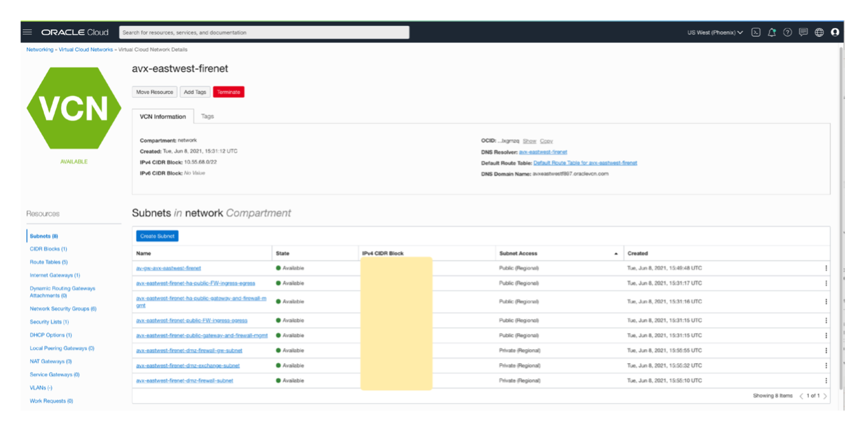Click the green VCN hexagon icon
Viewport: 868px width, 433px height.
point(74,109)
